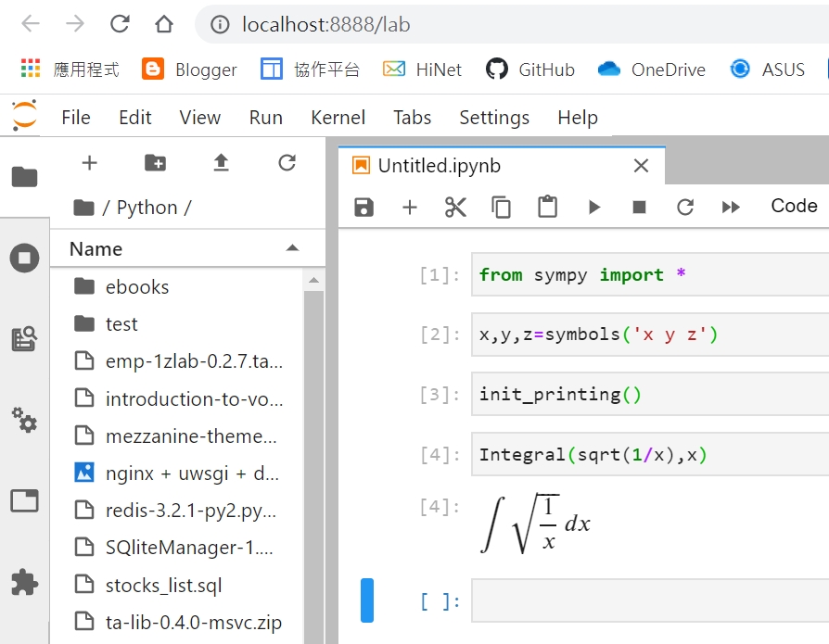
Task: Paste cells from clipboard
Action: coord(547,207)
